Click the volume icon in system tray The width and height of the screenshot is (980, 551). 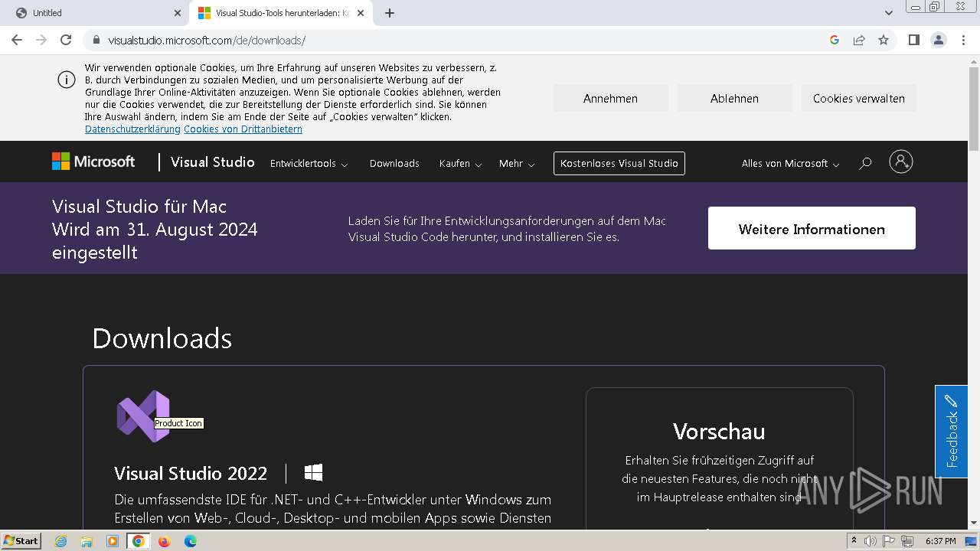870,541
